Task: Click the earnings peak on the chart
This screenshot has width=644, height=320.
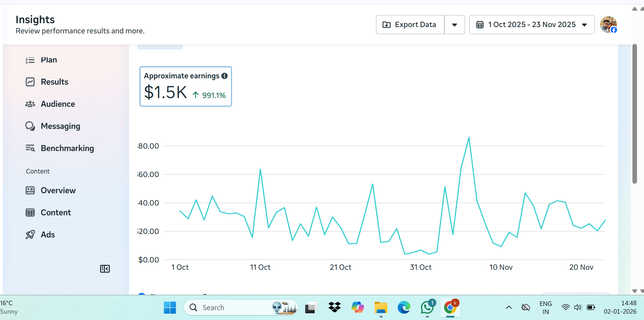Action: pyautogui.click(x=469, y=138)
